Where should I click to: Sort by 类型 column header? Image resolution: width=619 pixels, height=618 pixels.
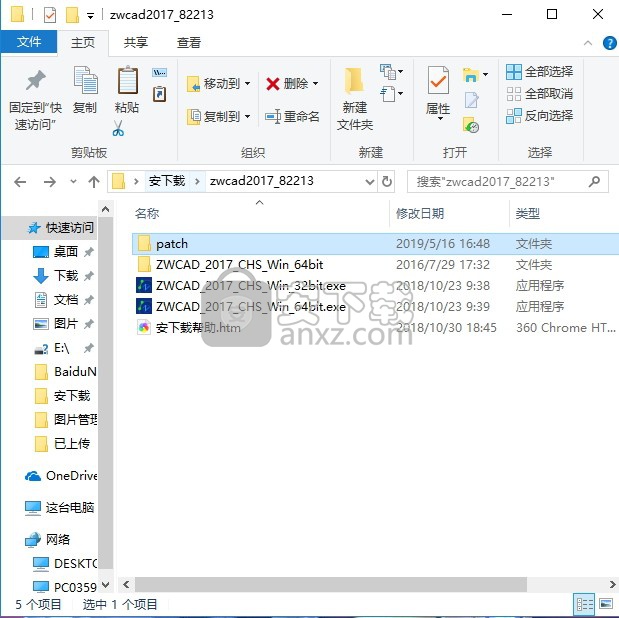click(527, 214)
